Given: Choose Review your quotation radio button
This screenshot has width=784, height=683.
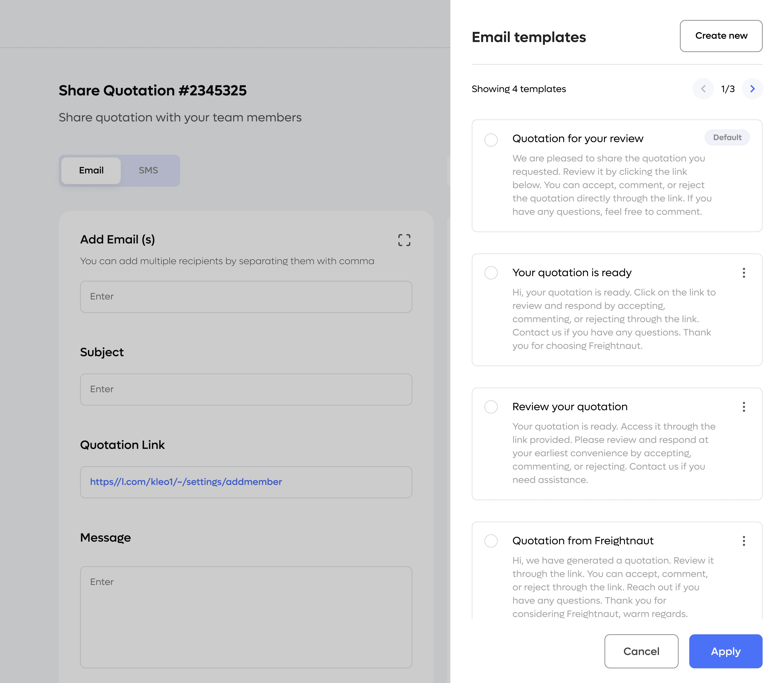Looking at the screenshot, I should tap(491, 407).
